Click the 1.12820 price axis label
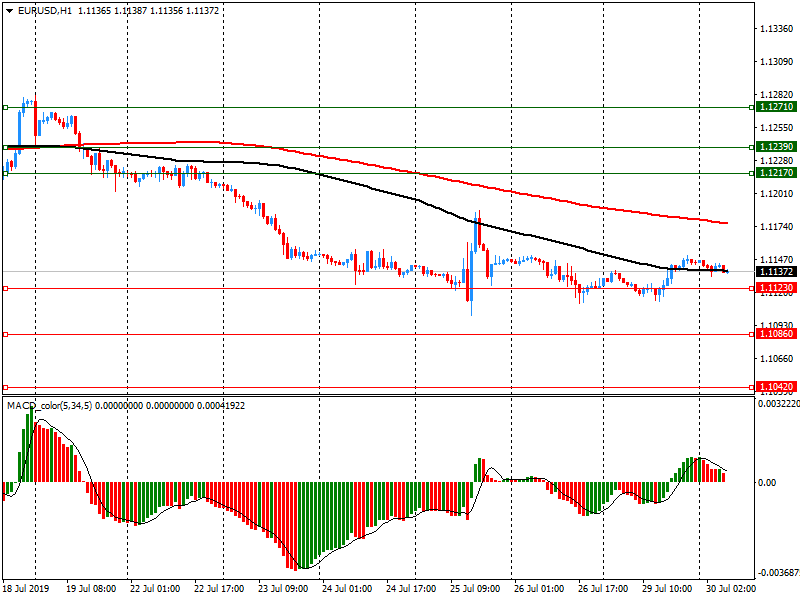 click(777, 95)
